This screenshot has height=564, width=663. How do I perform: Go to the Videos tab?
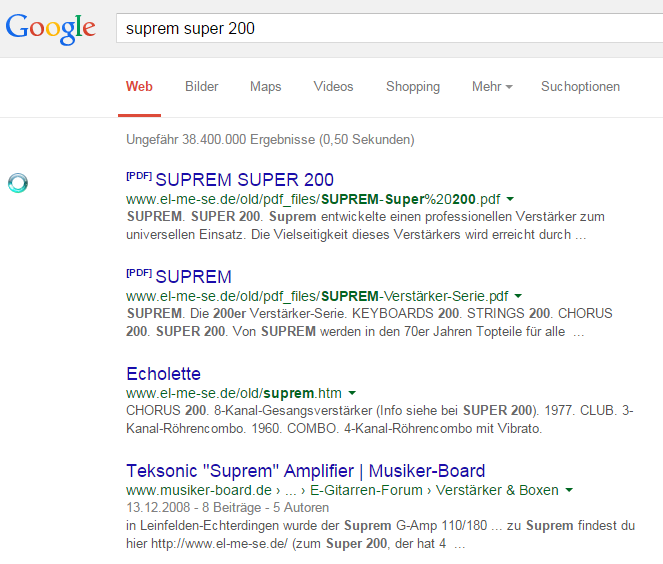click(x=333, y=87)
